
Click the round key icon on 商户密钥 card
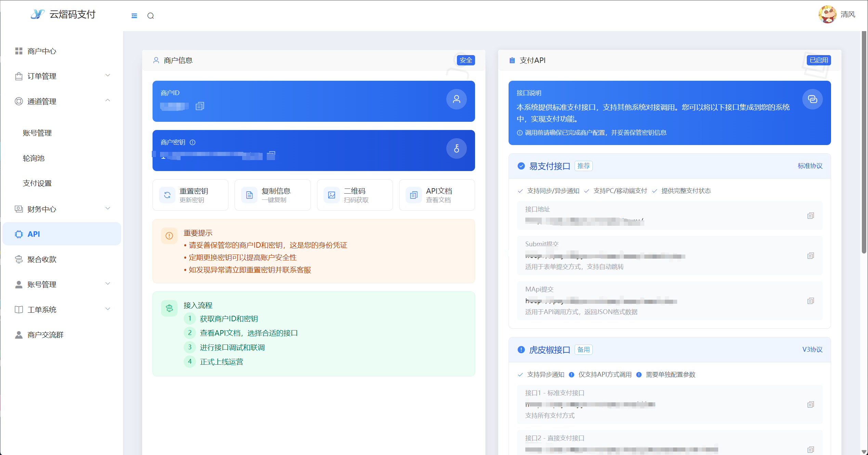coord(456,148)
